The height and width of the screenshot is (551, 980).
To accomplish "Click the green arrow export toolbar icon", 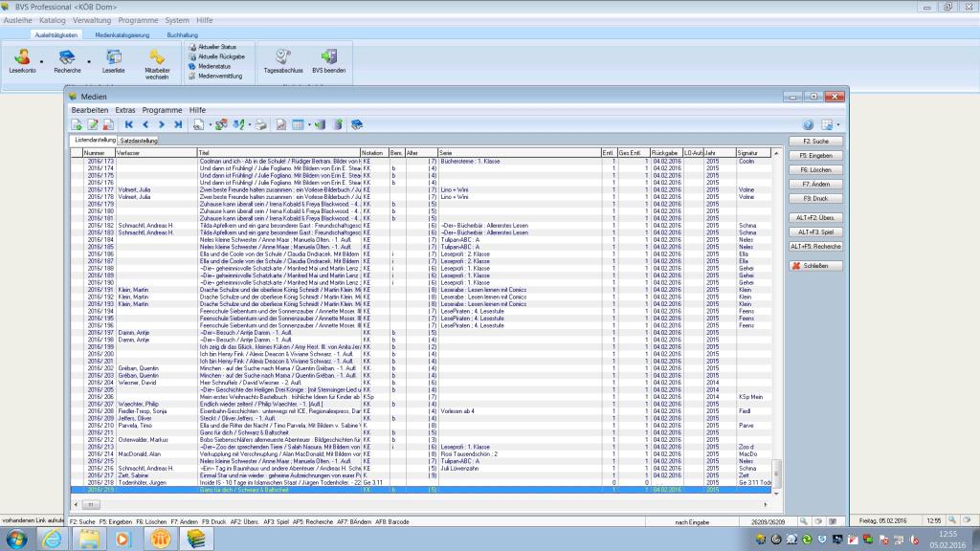I will [x=320, y=125].
